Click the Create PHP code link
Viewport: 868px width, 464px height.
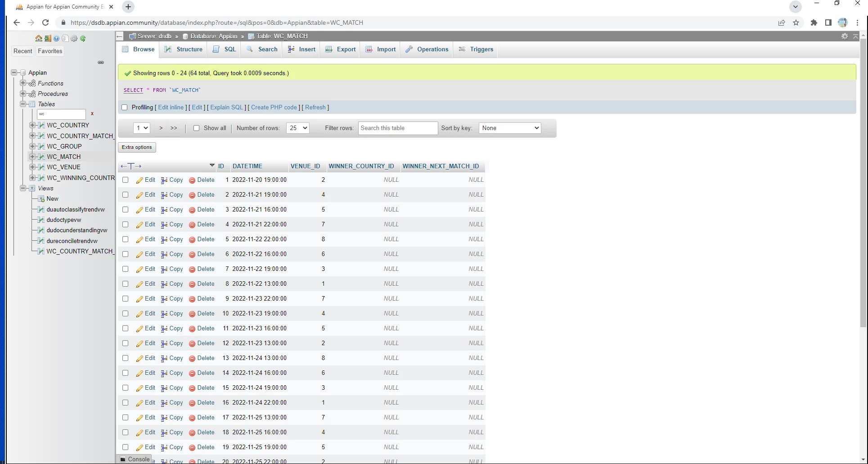[x=274, y=108]
